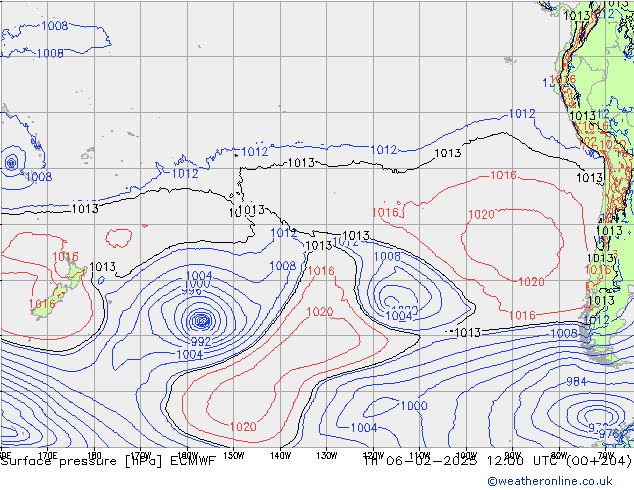Viewport: 634px width, 490px height.
Task: Click the '140W' longitude label
Action: click(x=280, y=456)
